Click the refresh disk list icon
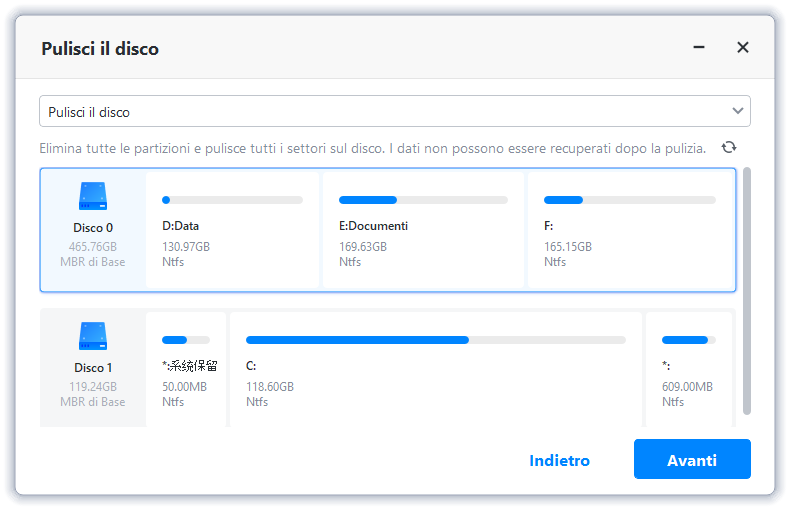The height and width of the screenshot is (510, 790). point(729,147)
